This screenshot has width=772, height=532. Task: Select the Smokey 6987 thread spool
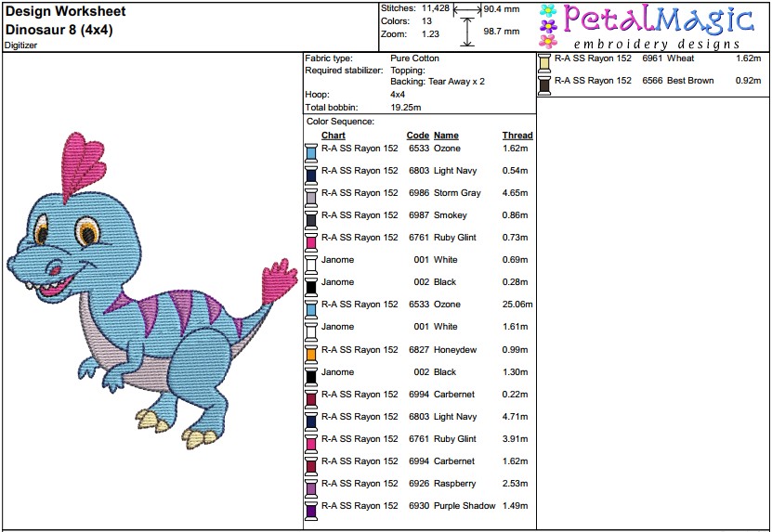pyautogui.click(x=310, y=219)
